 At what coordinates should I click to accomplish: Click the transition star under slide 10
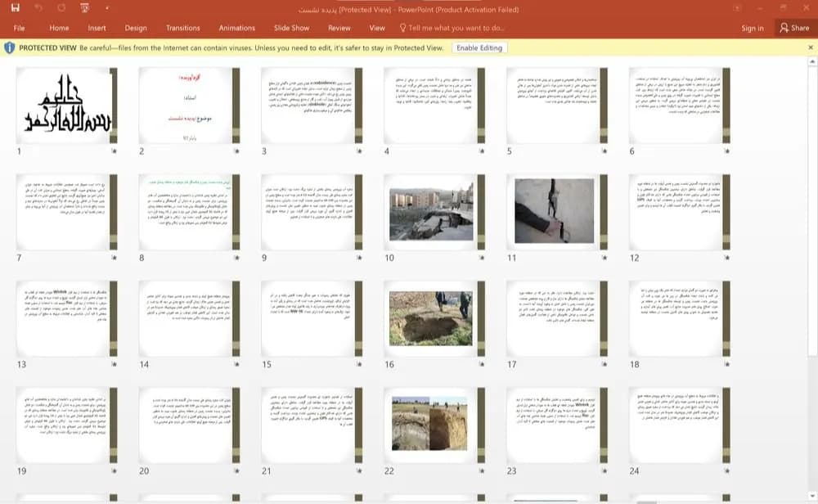pos(482,258)
